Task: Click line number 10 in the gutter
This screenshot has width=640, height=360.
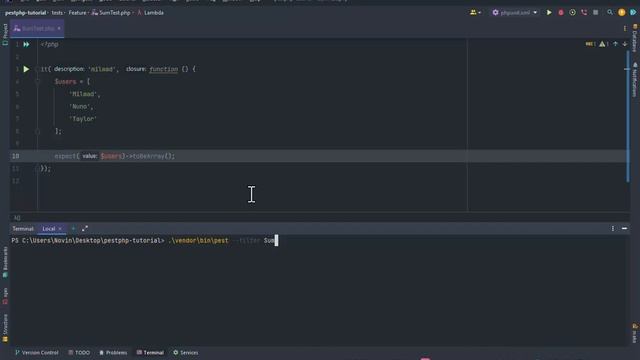Action: click(x=16, y=156)
